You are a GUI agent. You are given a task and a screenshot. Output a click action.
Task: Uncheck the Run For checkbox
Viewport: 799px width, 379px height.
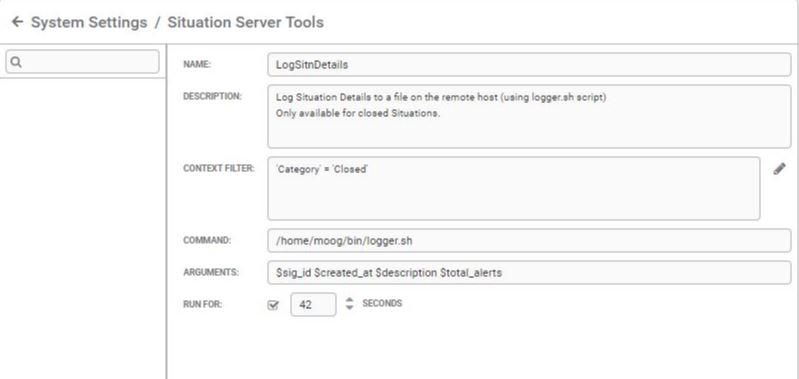click(x=273, y=305)
